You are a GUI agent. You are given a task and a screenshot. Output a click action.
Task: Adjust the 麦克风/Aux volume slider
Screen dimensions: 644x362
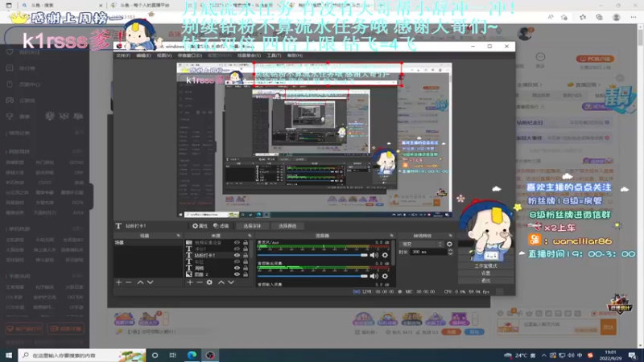(x=312, y=255)
